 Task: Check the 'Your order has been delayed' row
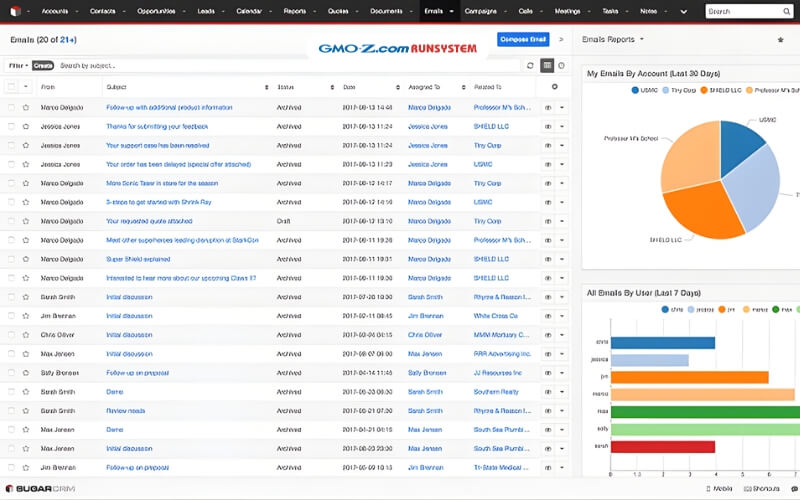pos(11,164)
